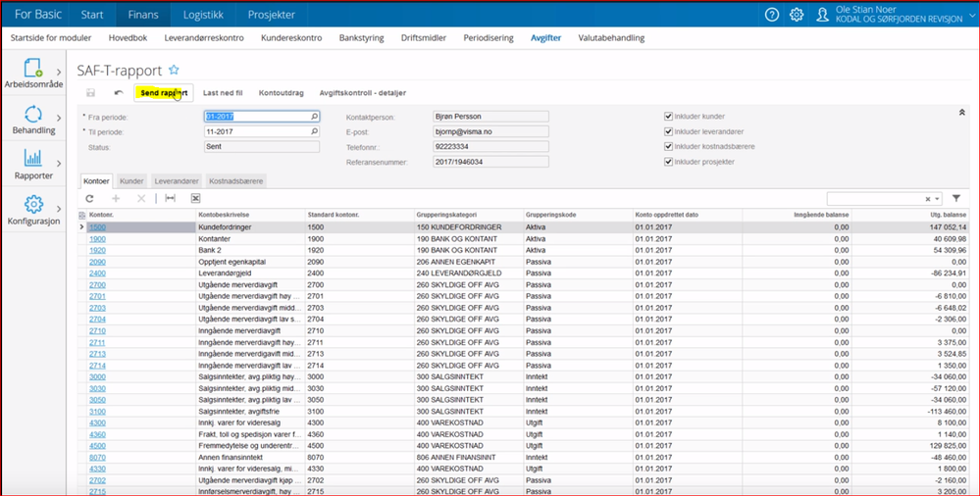The width and height of the screenshot is (980, 496).
Task: Open Rapporter in left sidebar
Action: pyautogui.click(x=33, y=164)
